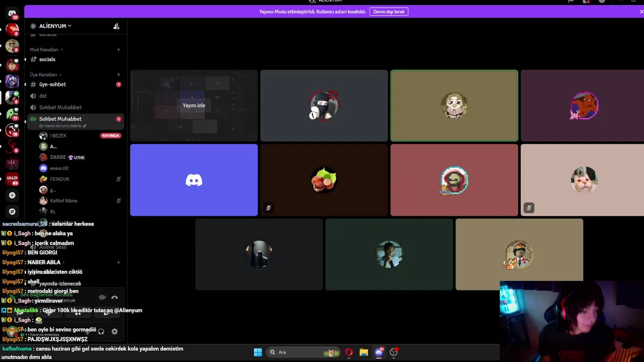Click the kafkefname chat message
The image size is (644, 362).
93,353
